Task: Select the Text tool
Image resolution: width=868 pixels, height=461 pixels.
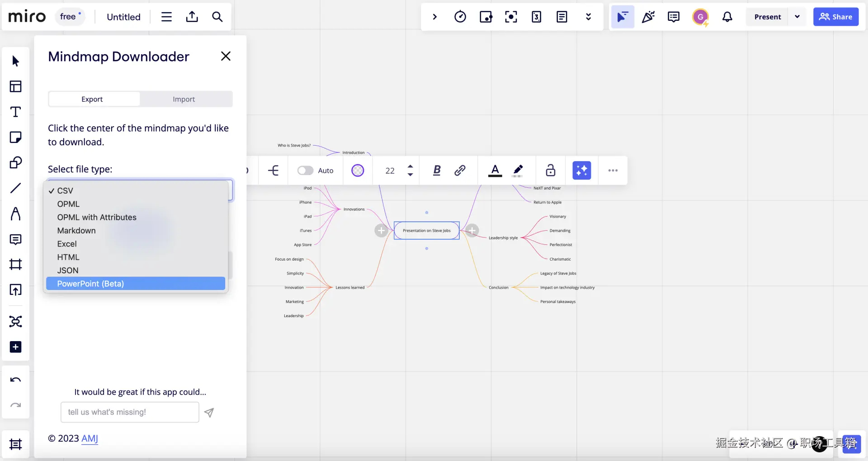Action: 16,112
